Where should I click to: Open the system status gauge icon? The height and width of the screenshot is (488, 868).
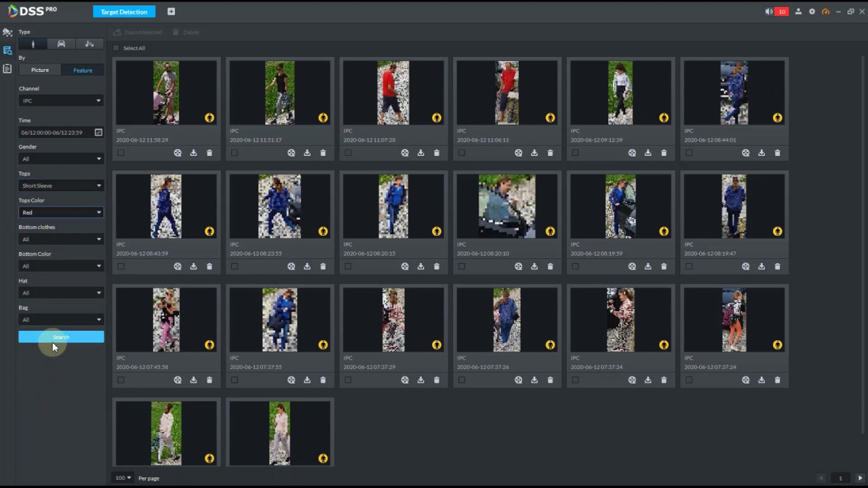pos(825,12)
